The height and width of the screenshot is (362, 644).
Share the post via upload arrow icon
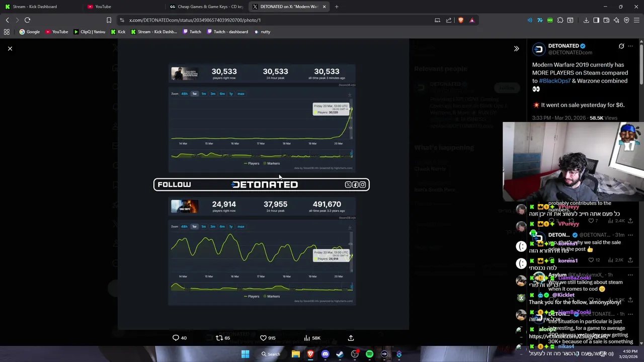tap(351, 338)
